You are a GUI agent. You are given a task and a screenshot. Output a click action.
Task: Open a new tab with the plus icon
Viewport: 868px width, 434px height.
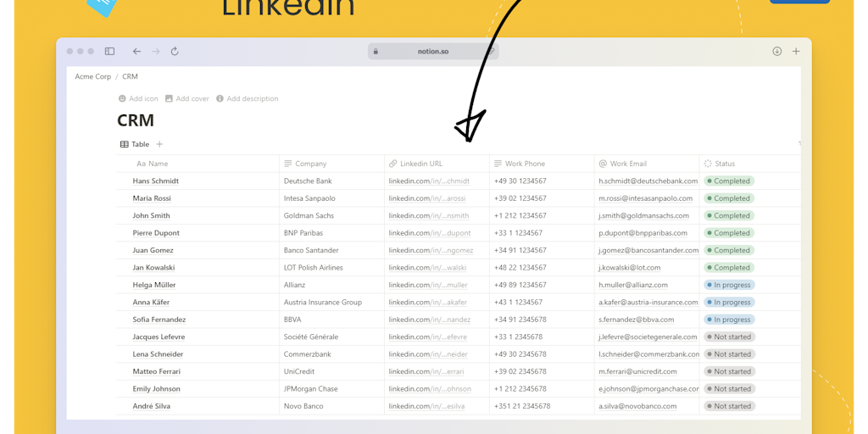[796, 52]
